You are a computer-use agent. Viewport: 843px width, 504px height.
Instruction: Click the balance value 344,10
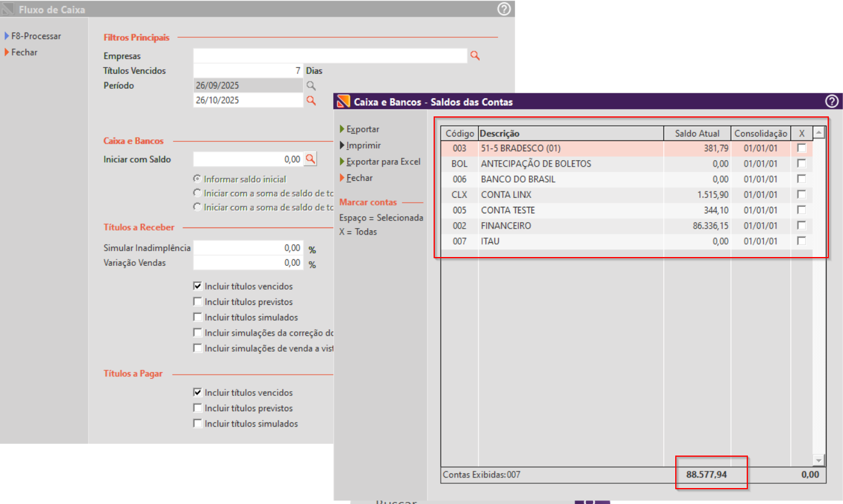716,210
